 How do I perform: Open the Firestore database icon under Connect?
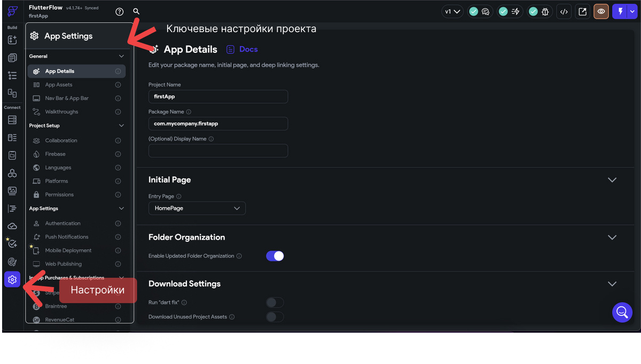click(12, 120)
